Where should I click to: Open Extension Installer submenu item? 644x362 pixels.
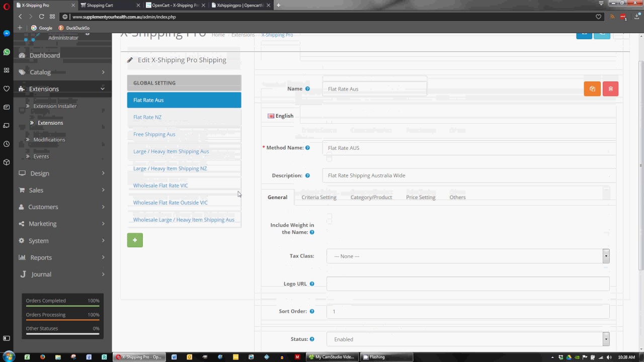(x=55, y=106)
